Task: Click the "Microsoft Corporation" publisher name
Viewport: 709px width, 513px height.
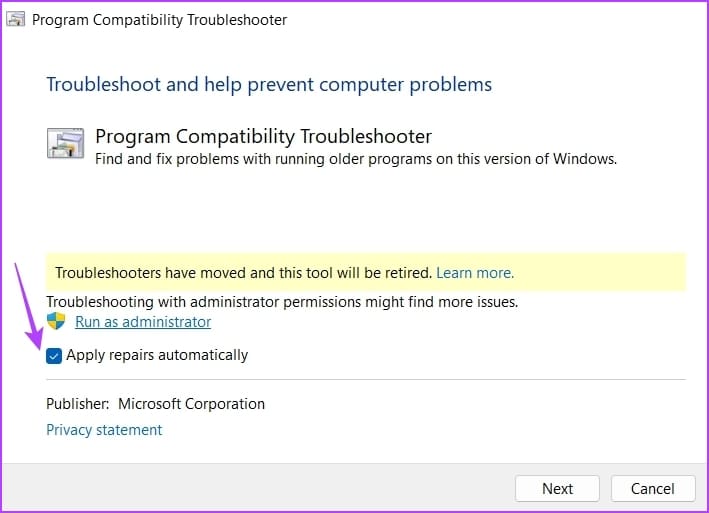Action: [x=191, y=404]
